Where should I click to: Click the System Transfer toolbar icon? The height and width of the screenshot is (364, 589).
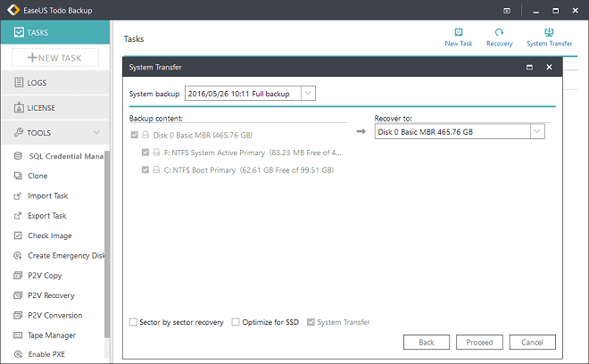[549, 32]
